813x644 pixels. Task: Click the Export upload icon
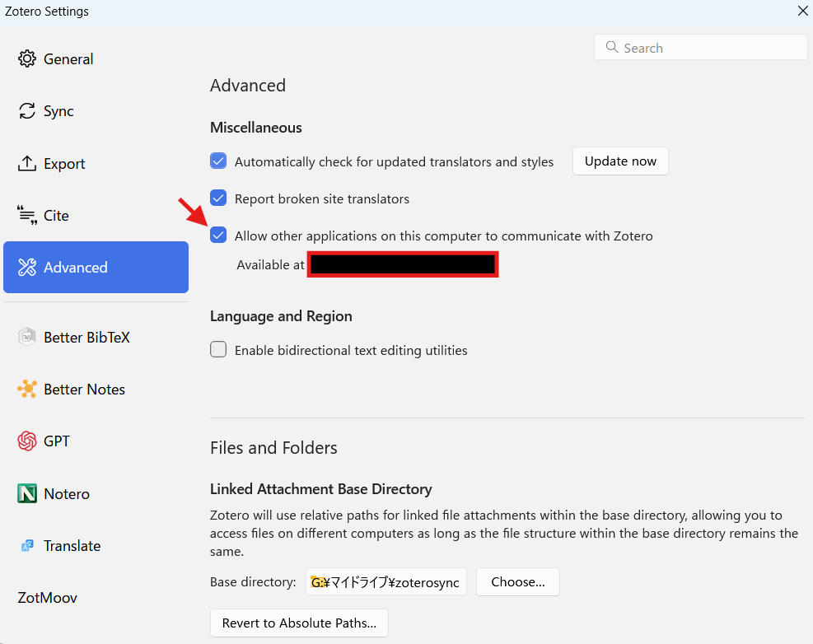27,163
